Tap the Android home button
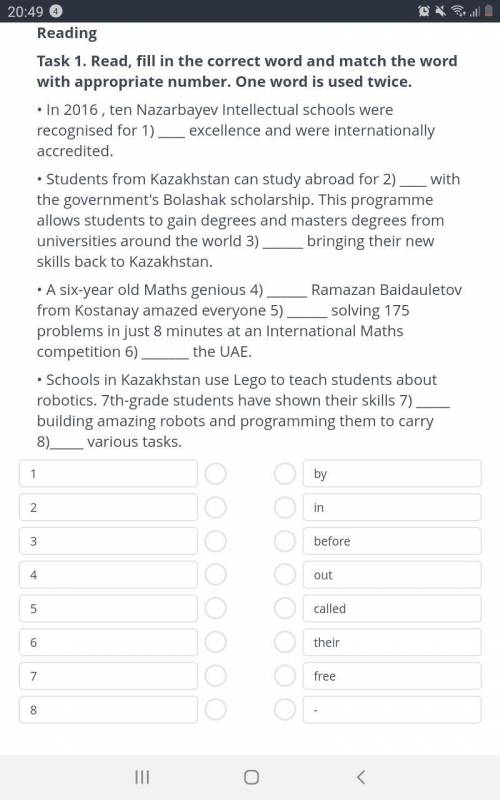 [251, 777]
